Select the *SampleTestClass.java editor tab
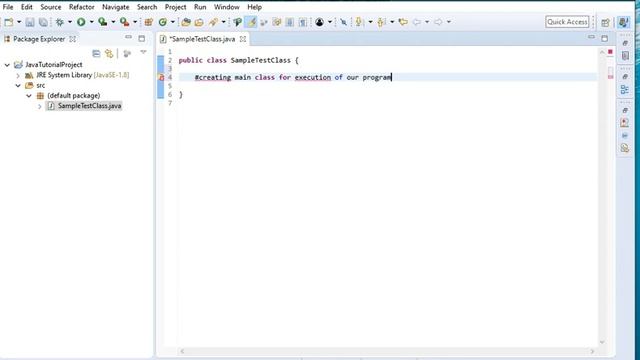The image size is (640, 360). [202, 39]
